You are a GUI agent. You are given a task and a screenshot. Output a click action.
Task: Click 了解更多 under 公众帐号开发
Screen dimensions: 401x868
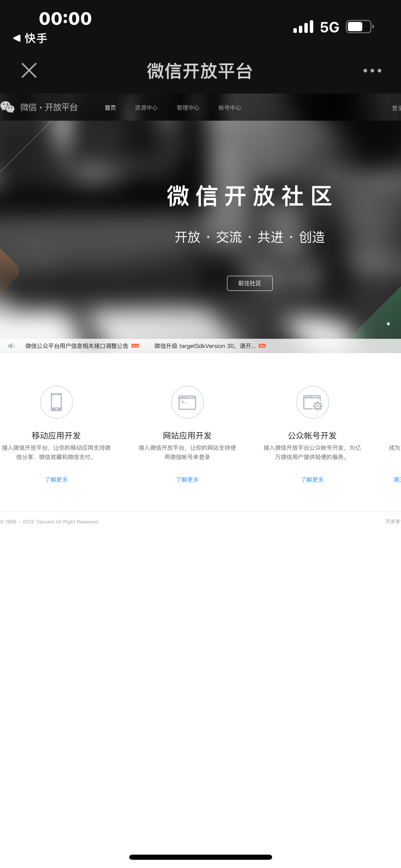312,480
